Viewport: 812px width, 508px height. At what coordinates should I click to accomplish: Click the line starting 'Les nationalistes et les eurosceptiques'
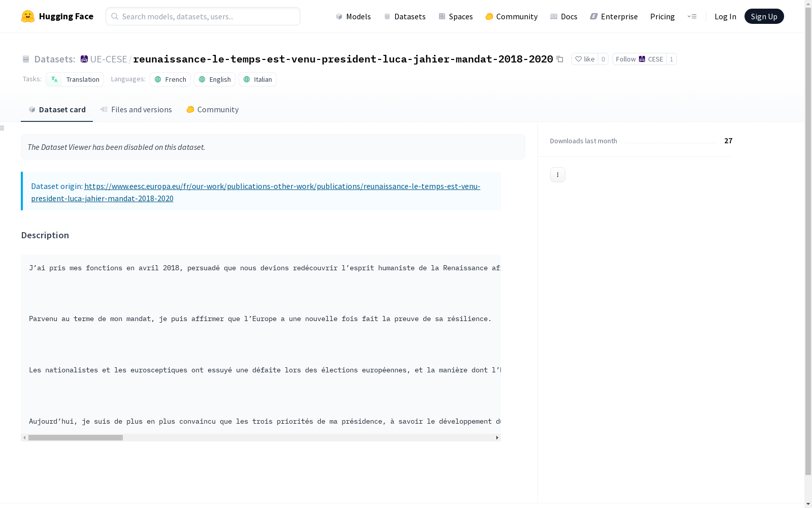click(264, 370)
